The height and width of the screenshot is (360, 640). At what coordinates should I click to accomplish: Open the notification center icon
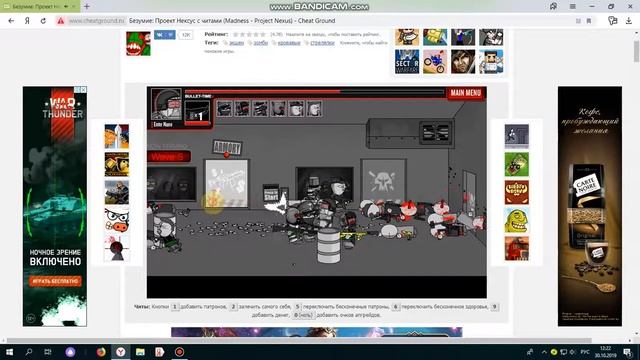[627, 352]
